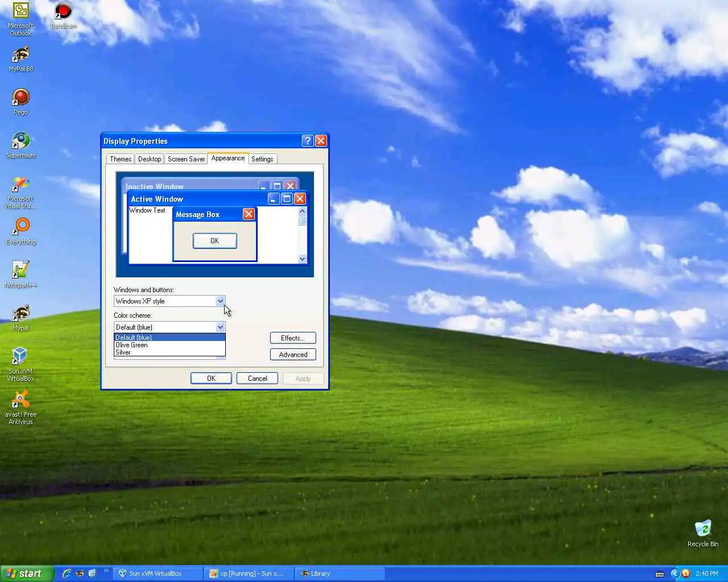Viewport: 728px width, 582px height.
Task: Open the Start menu
Action: [27, 573]
